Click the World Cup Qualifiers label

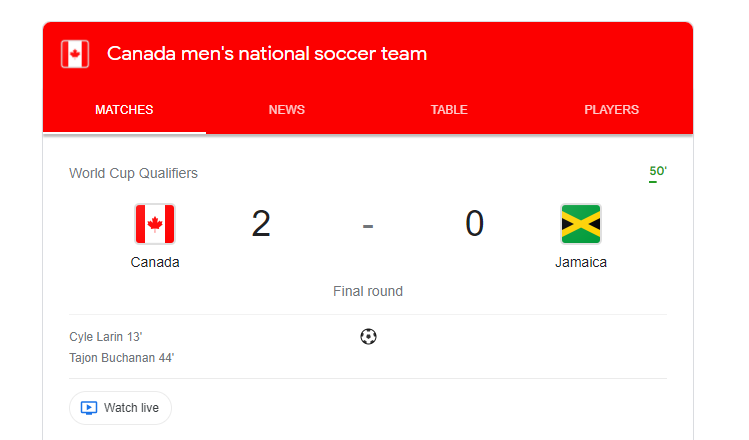click(x=133, y=173)
